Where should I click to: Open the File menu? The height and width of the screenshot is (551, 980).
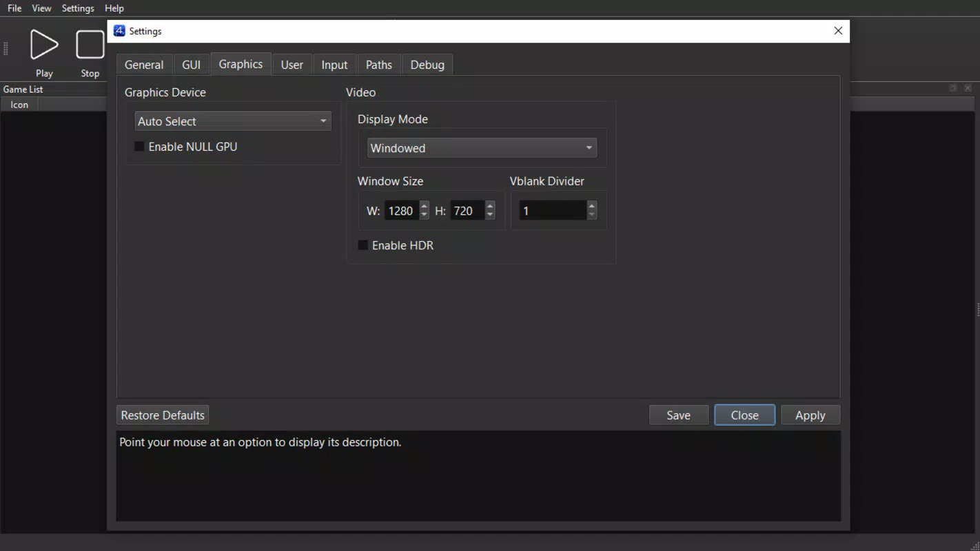tap(14, 8)
